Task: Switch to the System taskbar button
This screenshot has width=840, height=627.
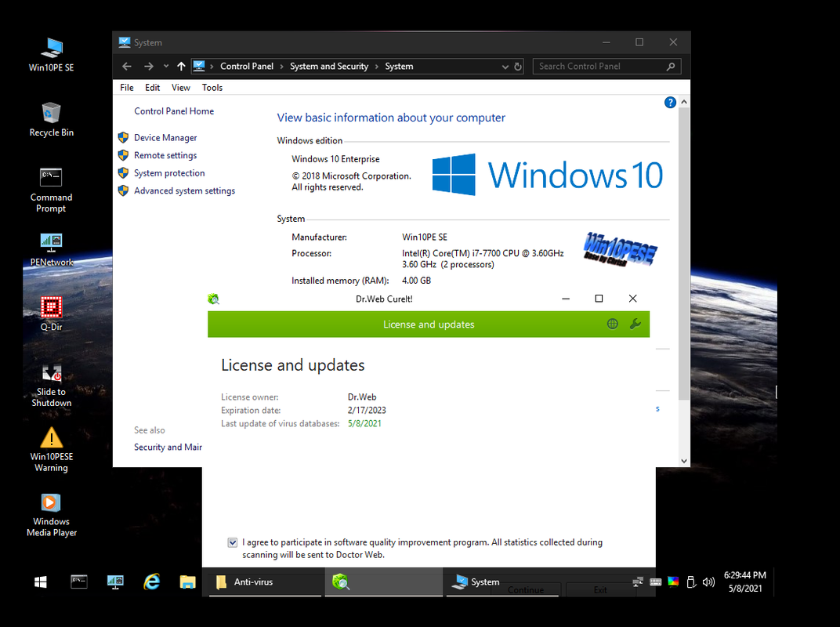Action: click(x=502, y=582)
